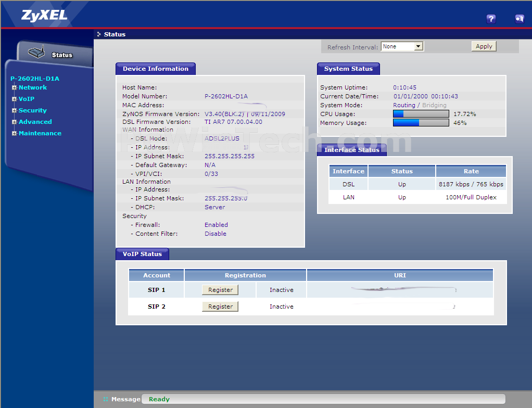This screenshot has width=532, height=408.
Task: Click the System Status panel header
Action: coord(348,69)
